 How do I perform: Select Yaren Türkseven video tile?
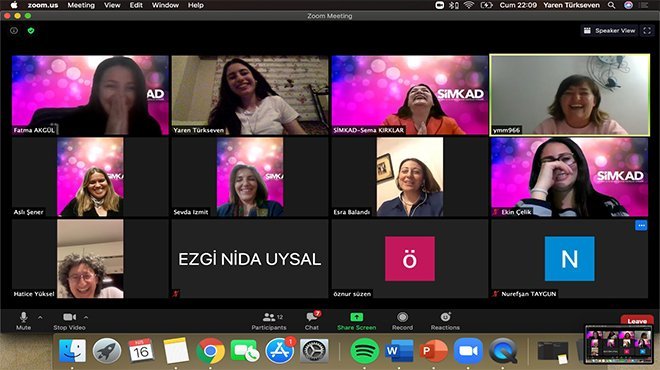coord(250,95)
